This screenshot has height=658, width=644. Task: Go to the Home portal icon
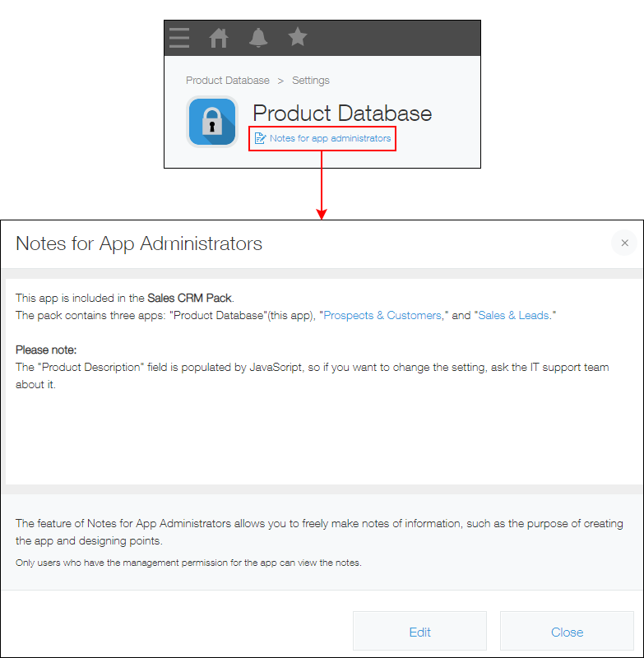tap(219, 38)
